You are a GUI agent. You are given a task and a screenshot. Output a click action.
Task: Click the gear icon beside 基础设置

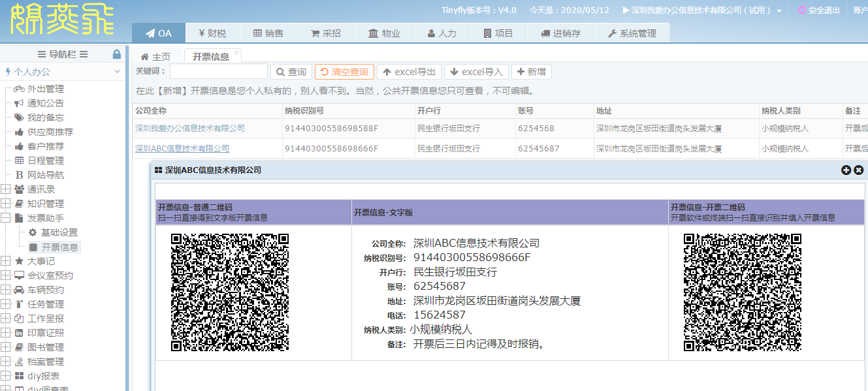[33, 232]
